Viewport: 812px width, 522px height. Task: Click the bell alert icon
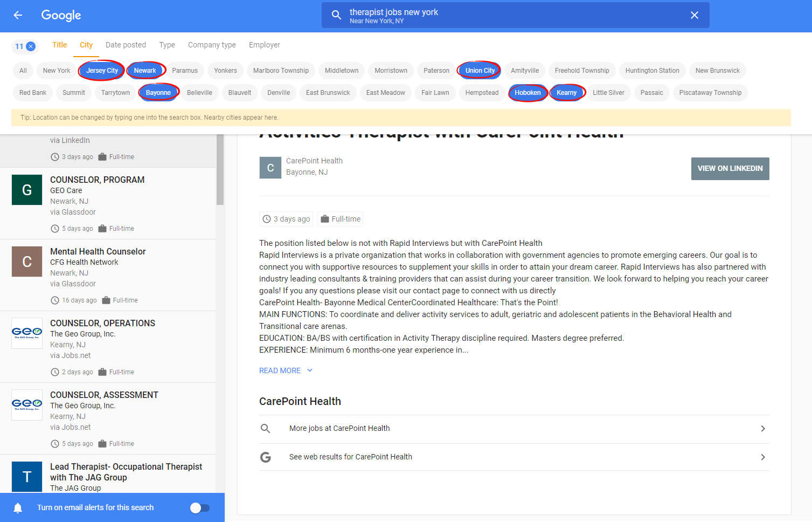[x=18, y=507]
